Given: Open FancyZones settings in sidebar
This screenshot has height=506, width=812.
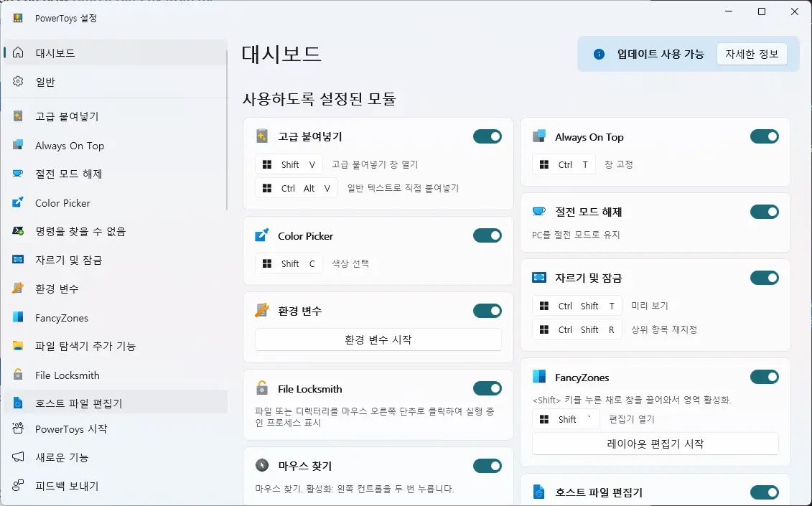Looking at the screenshot, I should point(116,317).
